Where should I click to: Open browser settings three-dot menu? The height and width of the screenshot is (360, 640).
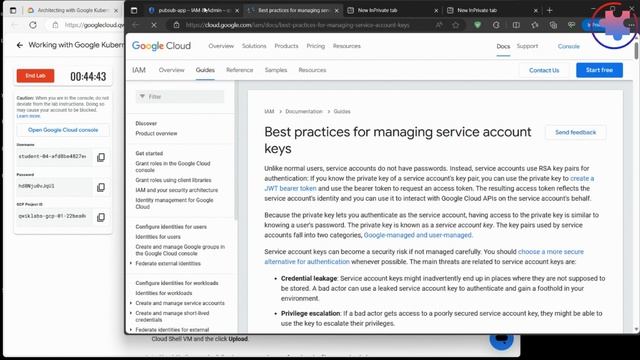[631, 25]
